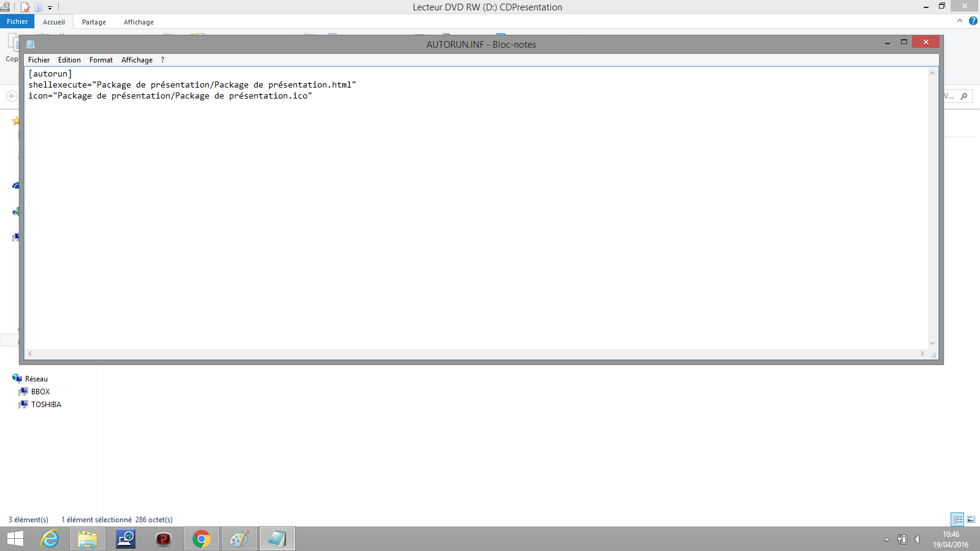Viewport: 980px width, 551px height.
Task: Open Notepad's Edition menu
Action: pos(69,60)
